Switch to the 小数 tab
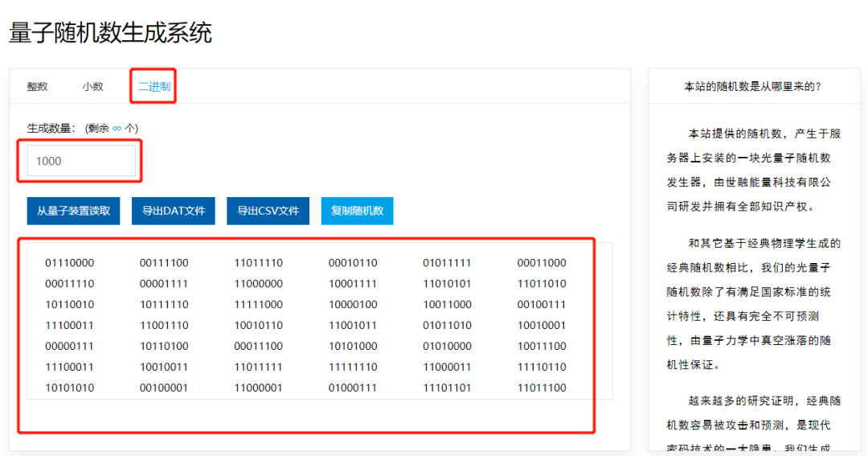 point(92,87)
